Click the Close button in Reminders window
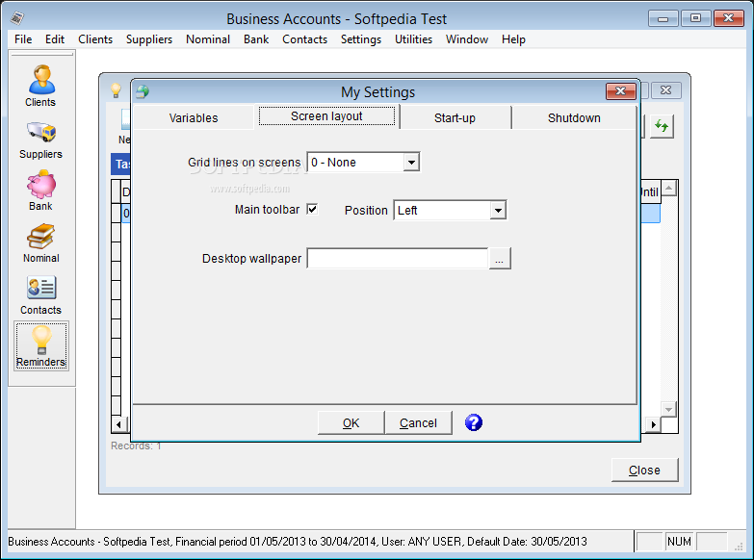 point(644,470)
